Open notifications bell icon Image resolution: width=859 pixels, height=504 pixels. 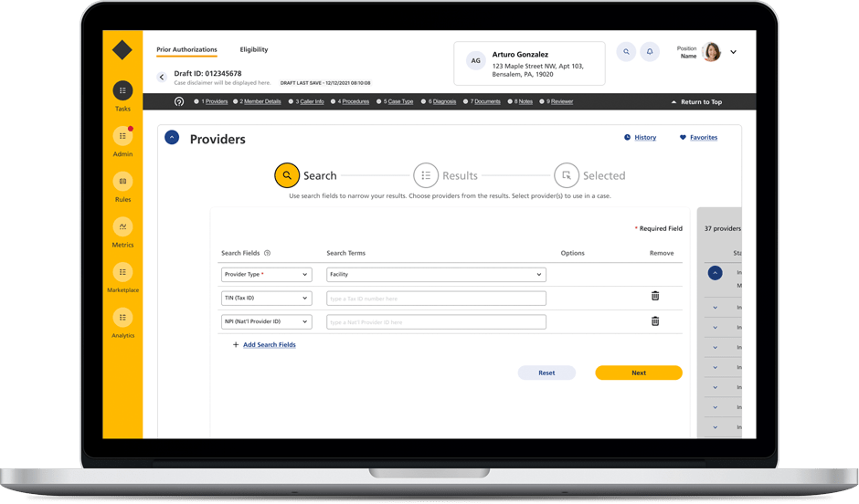[x=650, y=52]
